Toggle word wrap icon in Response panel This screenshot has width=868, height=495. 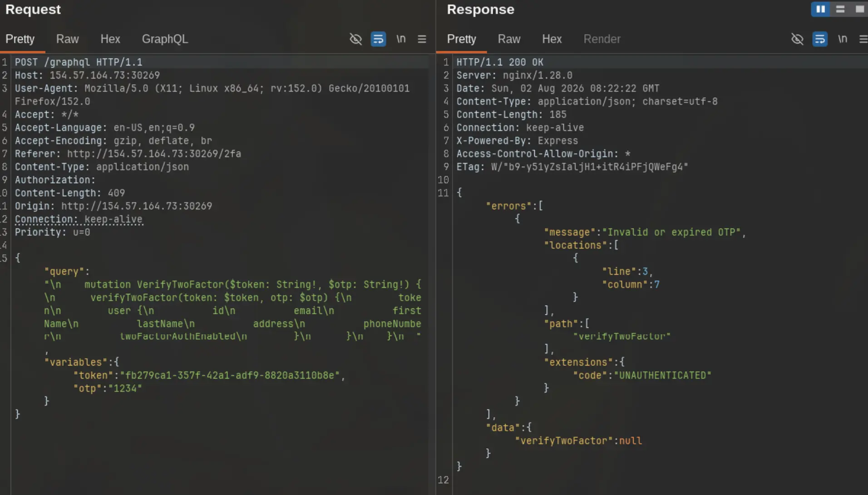click(x=820, y=39)
